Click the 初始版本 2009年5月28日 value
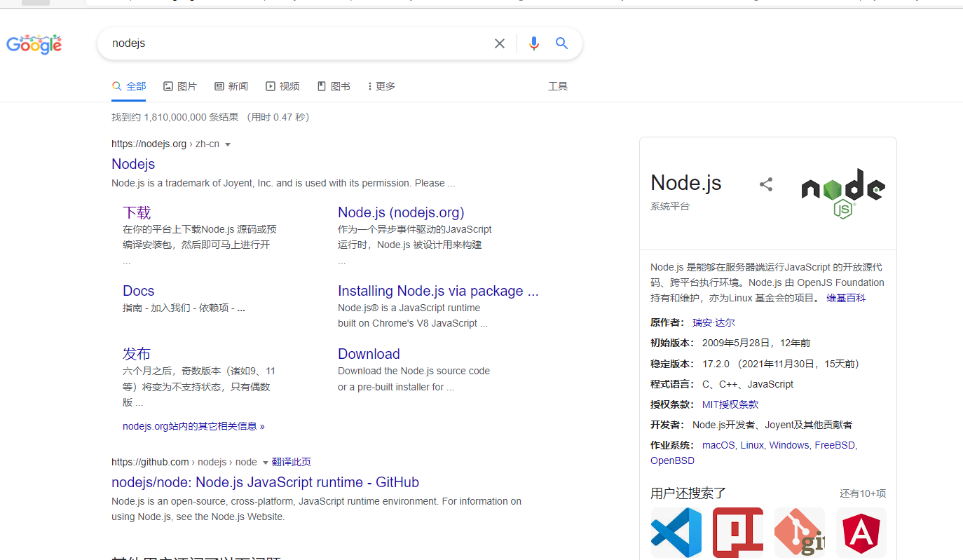 pyautogui.click(x=756, y=343)
